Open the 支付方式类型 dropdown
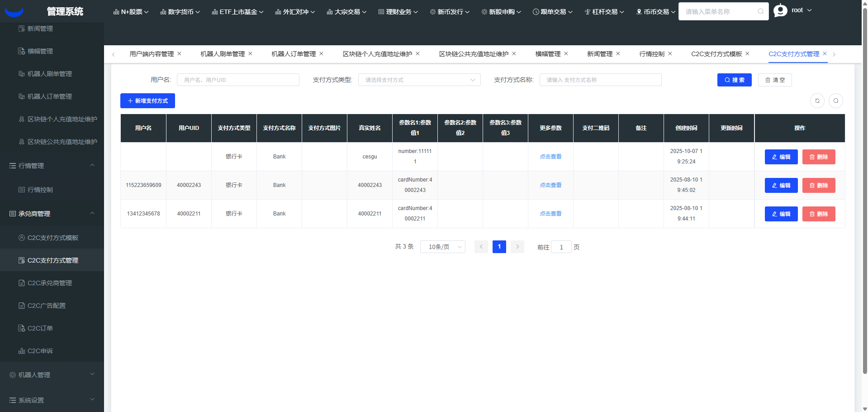 419,80
